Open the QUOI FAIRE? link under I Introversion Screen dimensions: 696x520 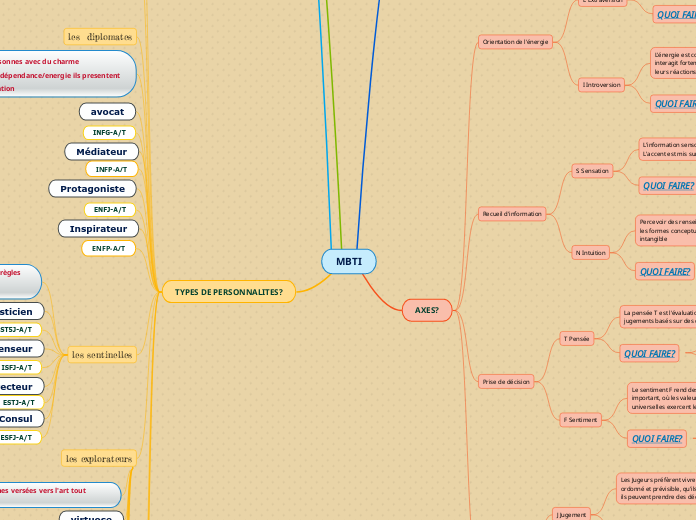[674, 103]
